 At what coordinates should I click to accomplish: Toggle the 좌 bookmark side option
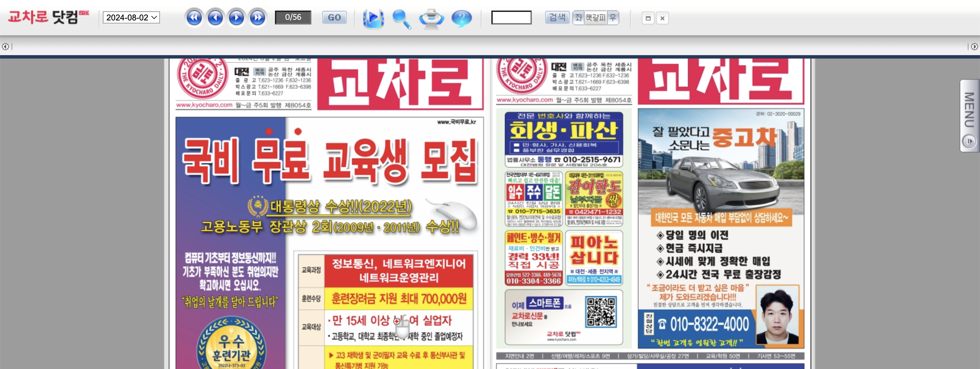[x=578, y=17]
